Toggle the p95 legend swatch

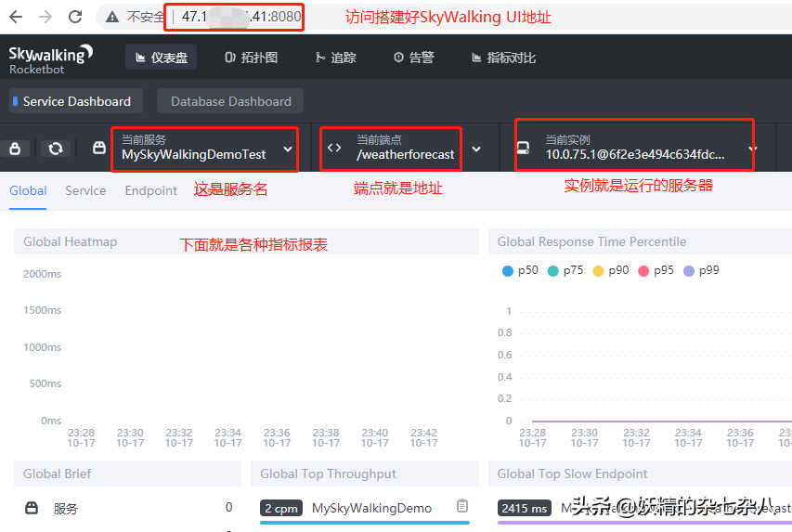click(x=643, y=271)
